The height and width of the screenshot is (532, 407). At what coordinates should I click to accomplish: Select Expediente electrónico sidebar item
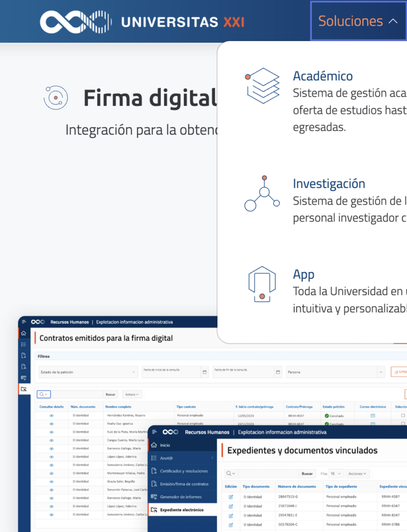tap(182, 510)
